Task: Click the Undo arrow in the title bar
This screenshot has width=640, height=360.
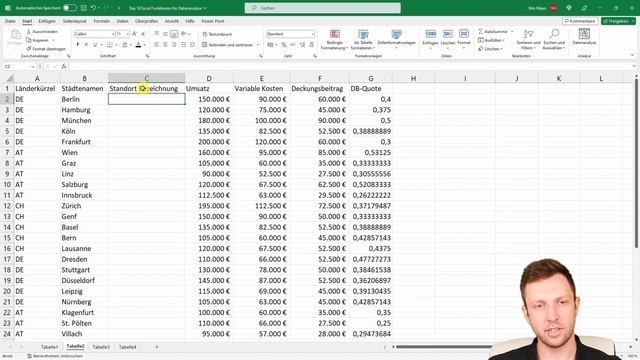Action: click(93, 8)
